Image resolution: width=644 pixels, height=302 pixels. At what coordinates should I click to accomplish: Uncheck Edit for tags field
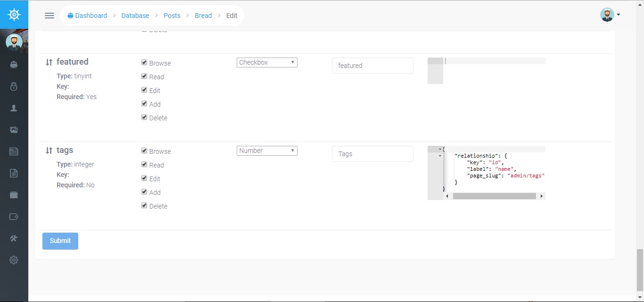click(x=144, y=178)
